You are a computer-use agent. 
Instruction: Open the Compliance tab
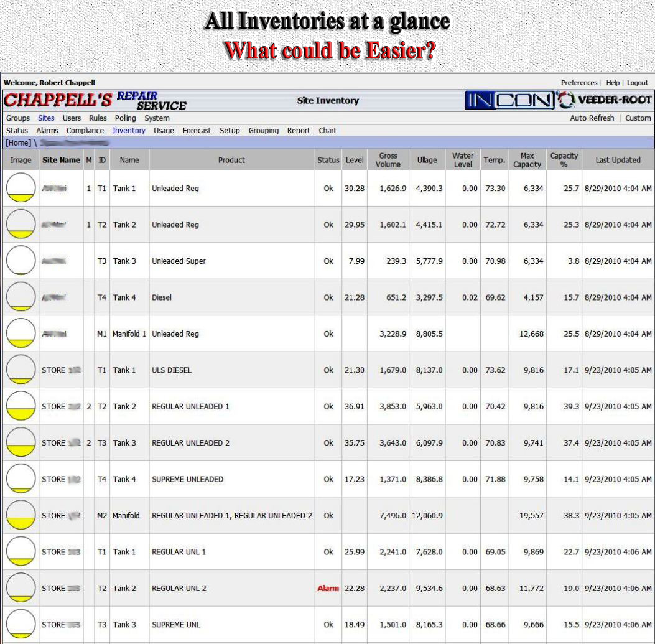coord(85,131)
